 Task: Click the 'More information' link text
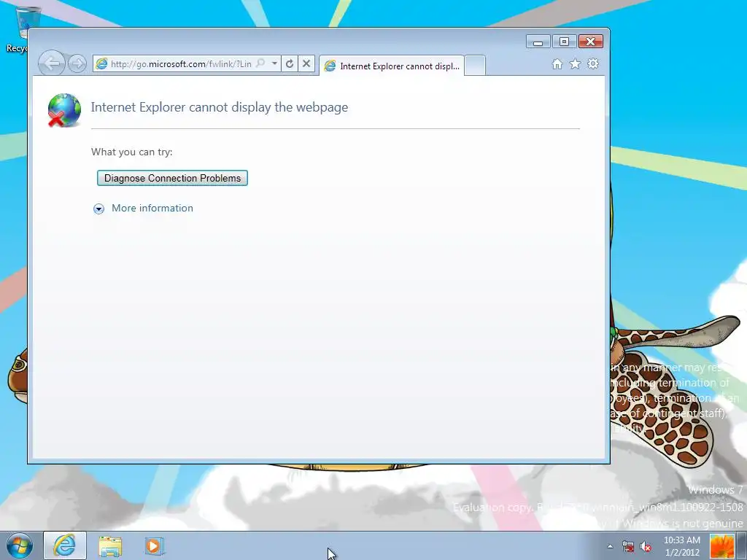click(x=152, y=208)
